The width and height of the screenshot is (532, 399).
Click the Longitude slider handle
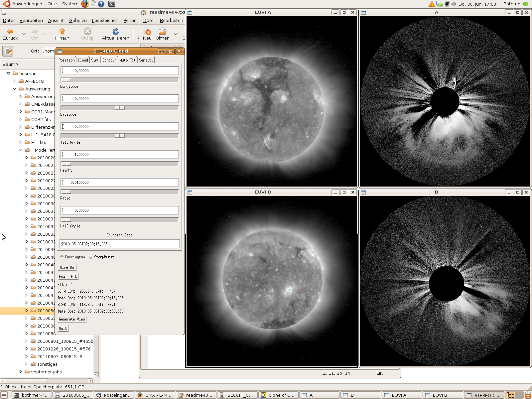pyautogui.click(x=66, y=80)
